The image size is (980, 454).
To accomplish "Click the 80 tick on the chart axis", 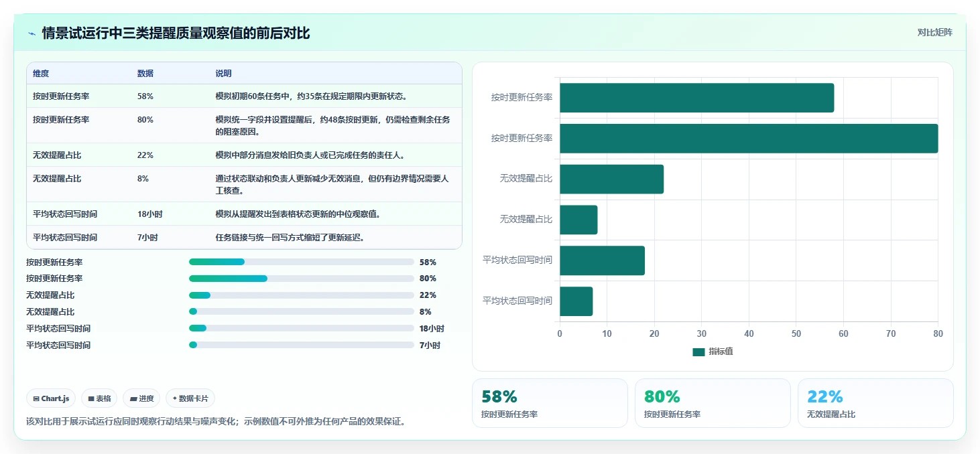I will 938,333.
